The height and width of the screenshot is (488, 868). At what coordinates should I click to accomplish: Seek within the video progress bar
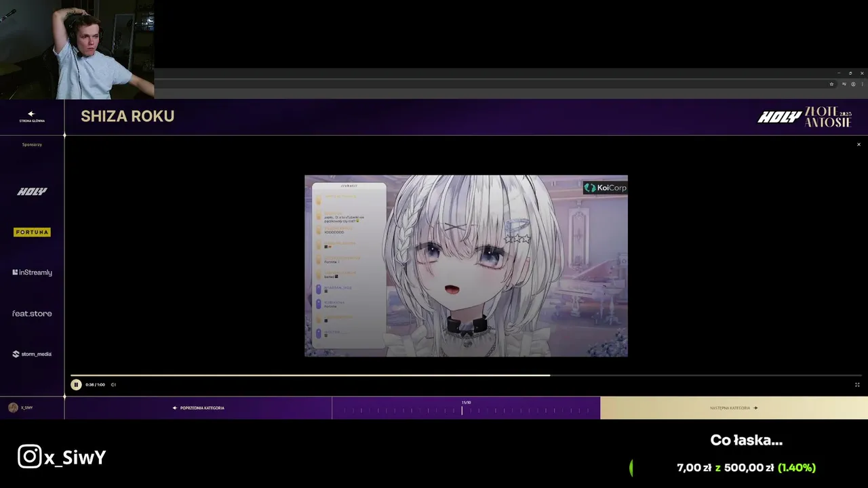pyautogui.click(x=466, y=375)
